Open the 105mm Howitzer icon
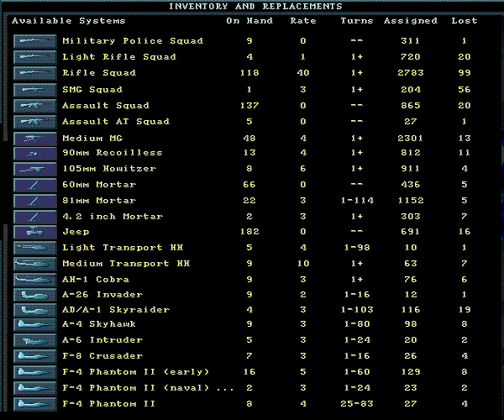Screen dimensions: 504x420 click(x=35, y=169)
